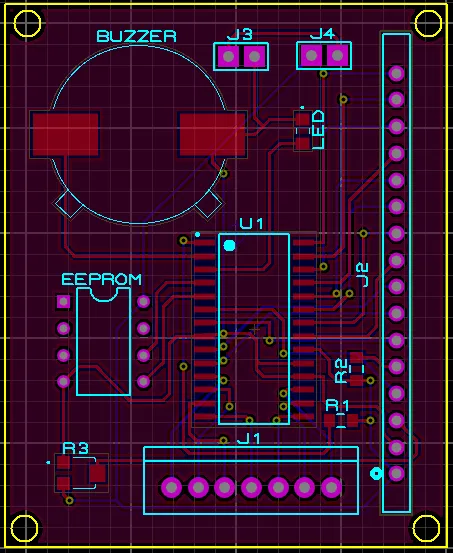Click the last J1 connector pad

pos(331,487)
